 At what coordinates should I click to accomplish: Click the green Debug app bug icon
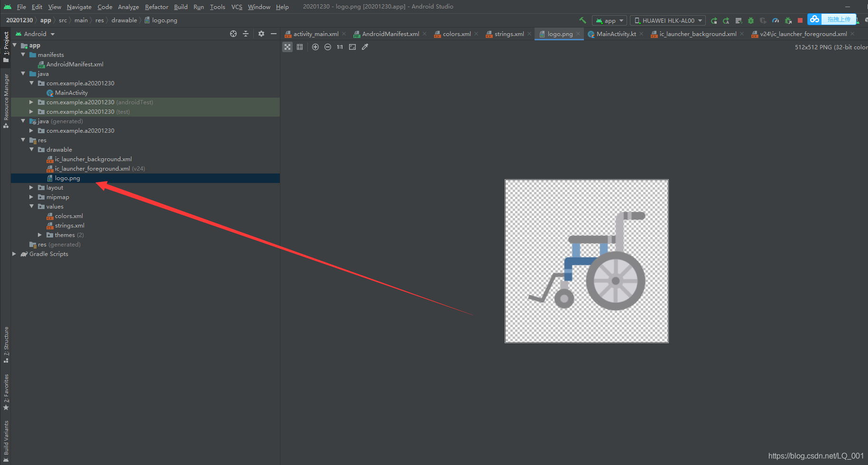751,20
